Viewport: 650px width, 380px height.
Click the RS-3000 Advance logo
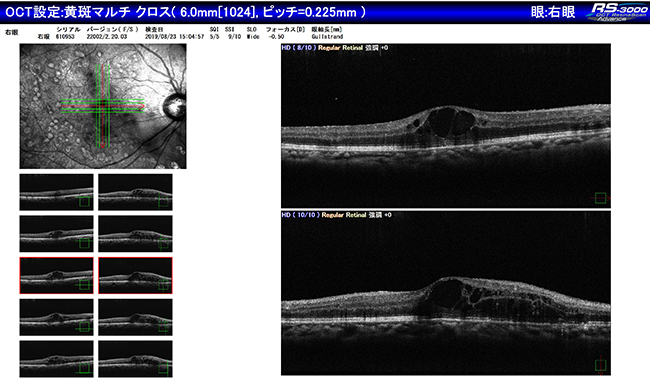coord(616,12)
